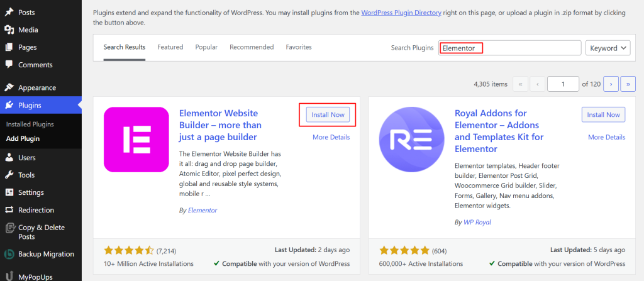Open the Elementor Website Builder title link
Screen dimensions: 644x281
(x=220, y=125)
